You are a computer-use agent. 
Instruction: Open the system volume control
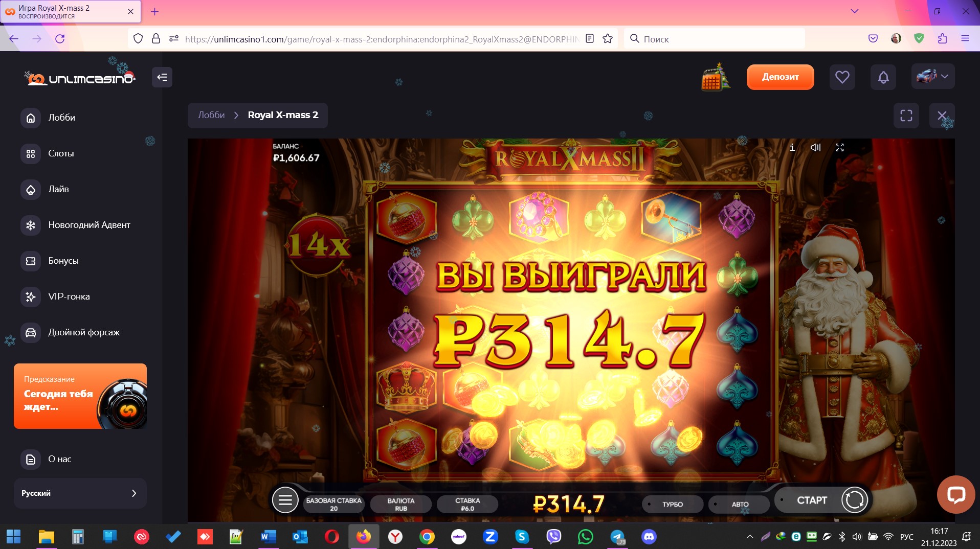(x=857, y=537)
